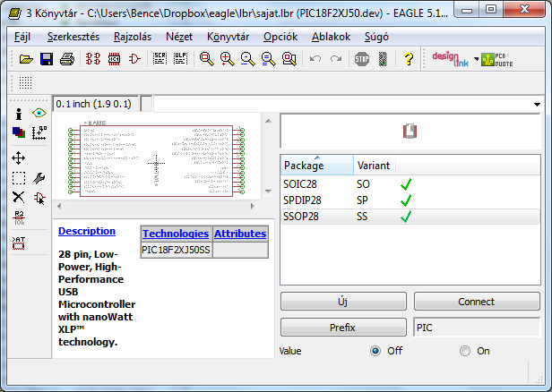Select the Change wrench tool

tap(39, 178)
